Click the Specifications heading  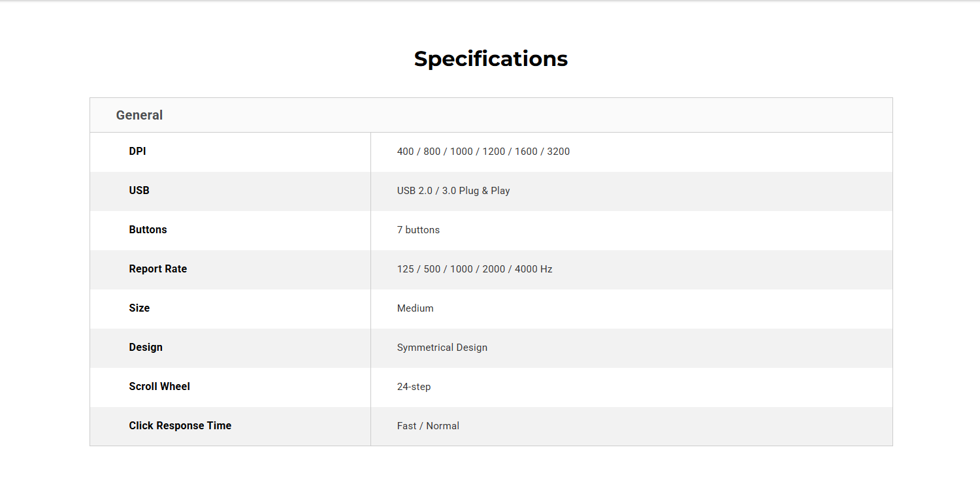pos(491,59)
